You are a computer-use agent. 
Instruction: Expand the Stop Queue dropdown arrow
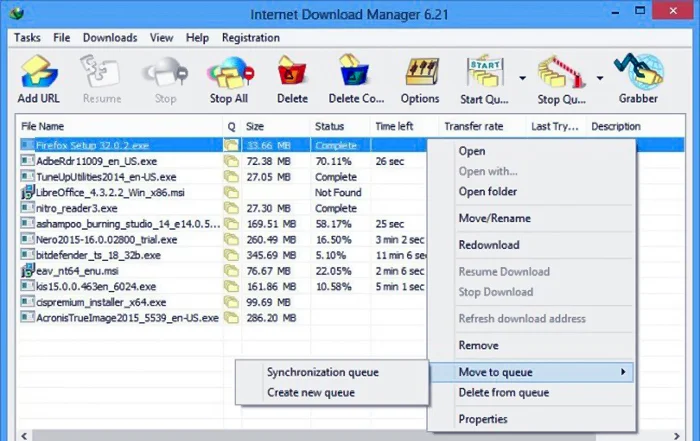600,78
